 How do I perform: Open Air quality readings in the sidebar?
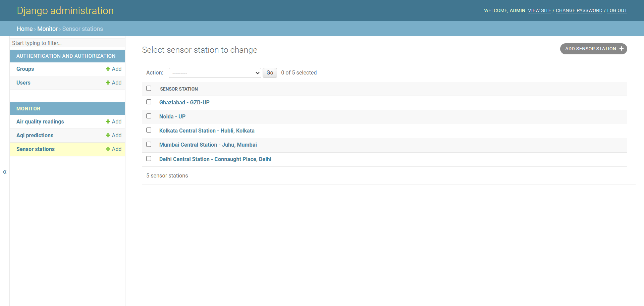tap(40, 121)
